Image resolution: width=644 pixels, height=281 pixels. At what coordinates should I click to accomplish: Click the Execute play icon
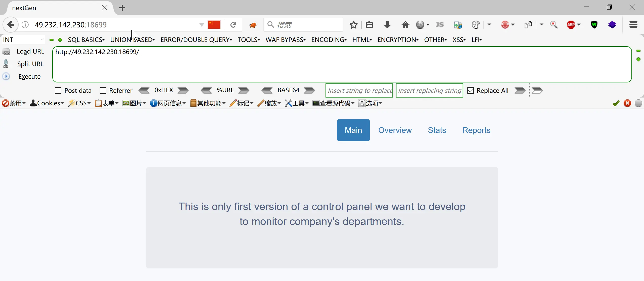click(x=6, y=76)
